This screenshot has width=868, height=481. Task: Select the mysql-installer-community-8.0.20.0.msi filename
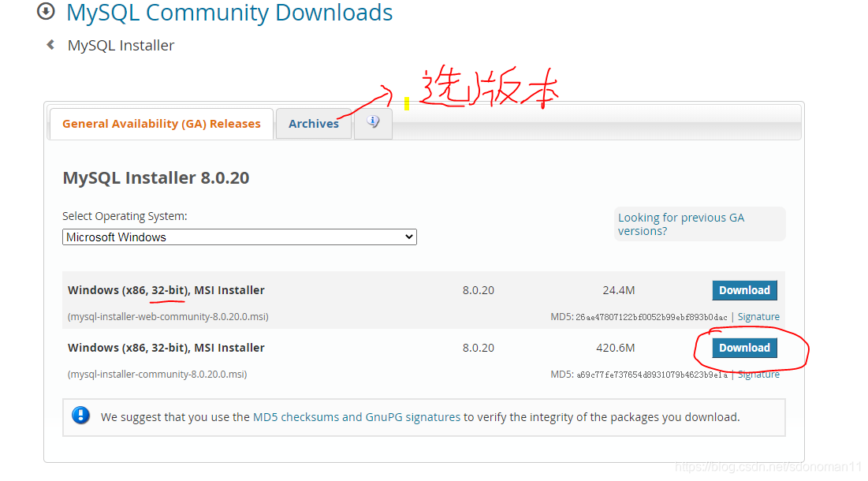tap(157, 375)
